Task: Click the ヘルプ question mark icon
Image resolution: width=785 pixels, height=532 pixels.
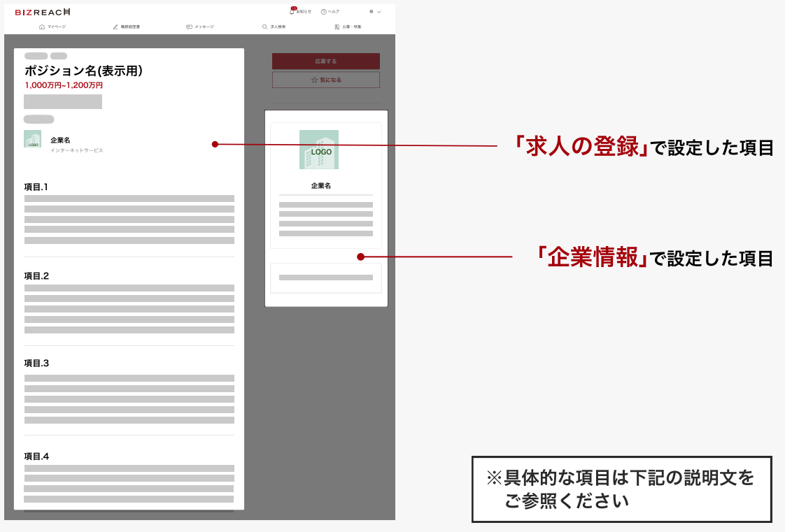Action: point(325,11)
